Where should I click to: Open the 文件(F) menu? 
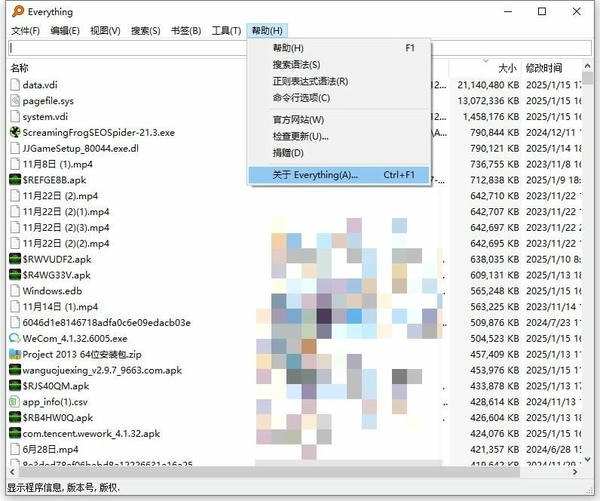(25, 31)
